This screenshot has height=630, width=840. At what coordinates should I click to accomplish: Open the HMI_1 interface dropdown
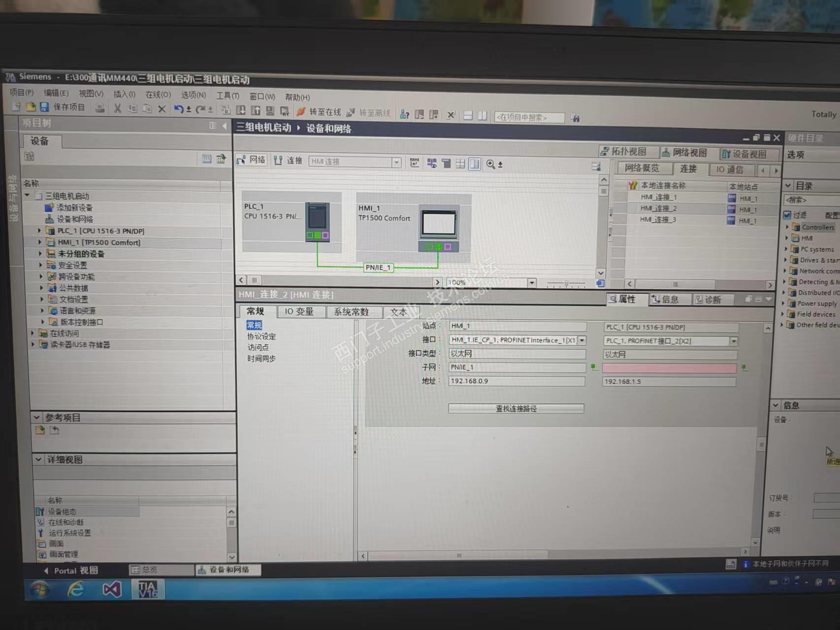(x=582, y=340)
